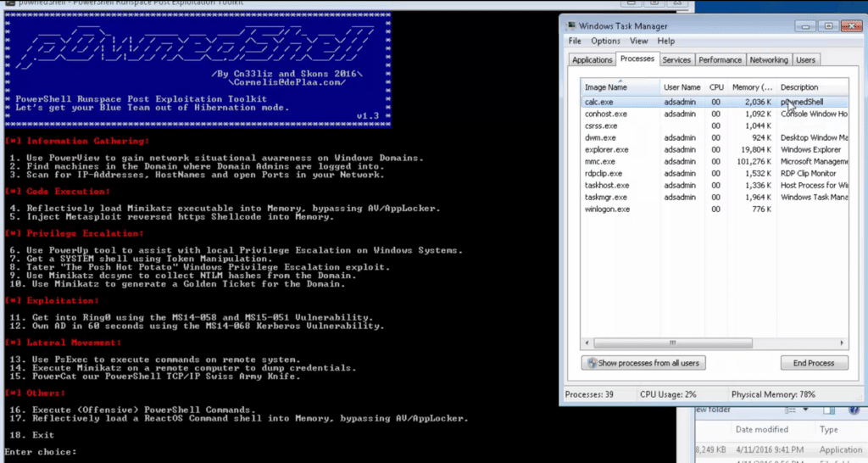Viewport: 868px width, 463px height.
Task: Select the calc.exe process row
Action: point(715,102)
